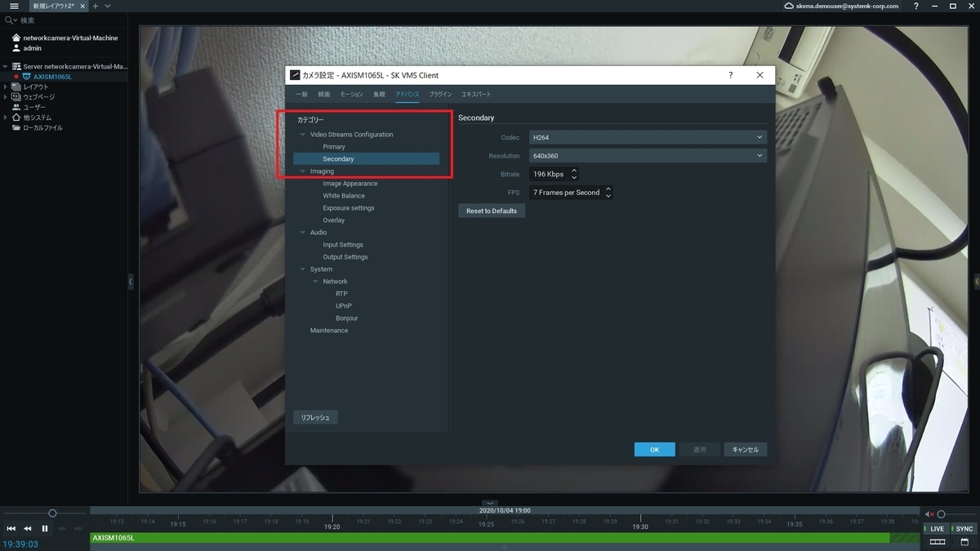Image resolution: width=980 pixels, height=551 pixels.
Task: Toggle the mute speaker icon
Action: 929,514
